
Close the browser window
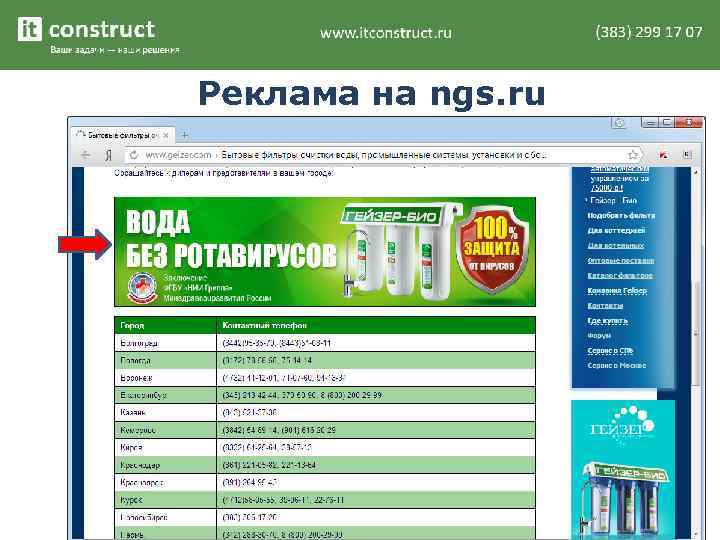(689, 123)
